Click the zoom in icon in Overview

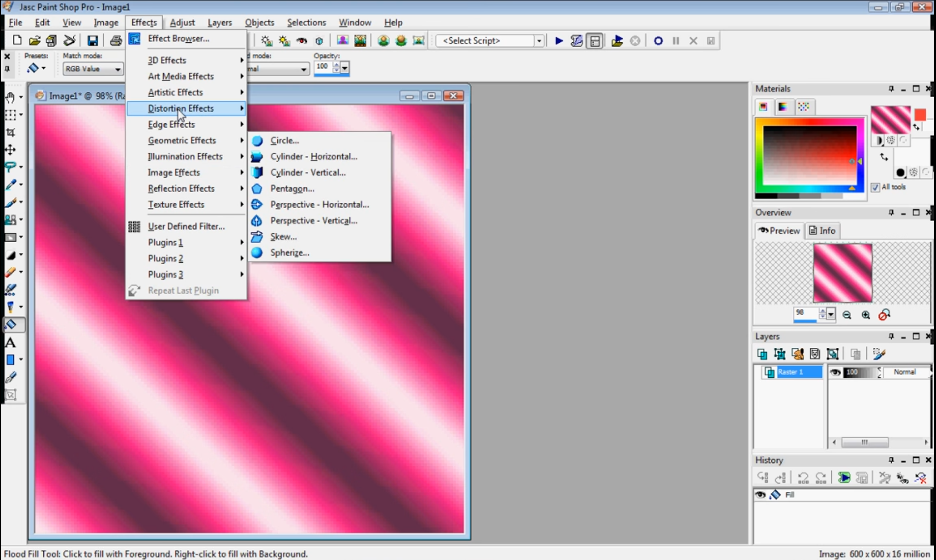866,315
